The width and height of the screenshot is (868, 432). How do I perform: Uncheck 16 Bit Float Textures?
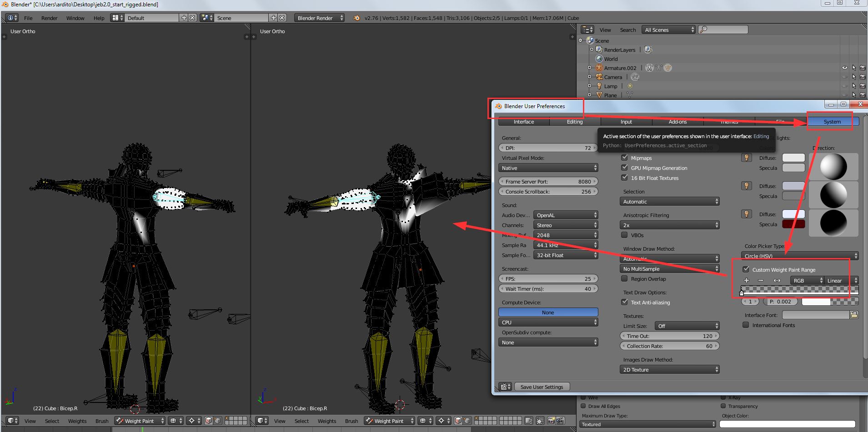coord(624,178)
